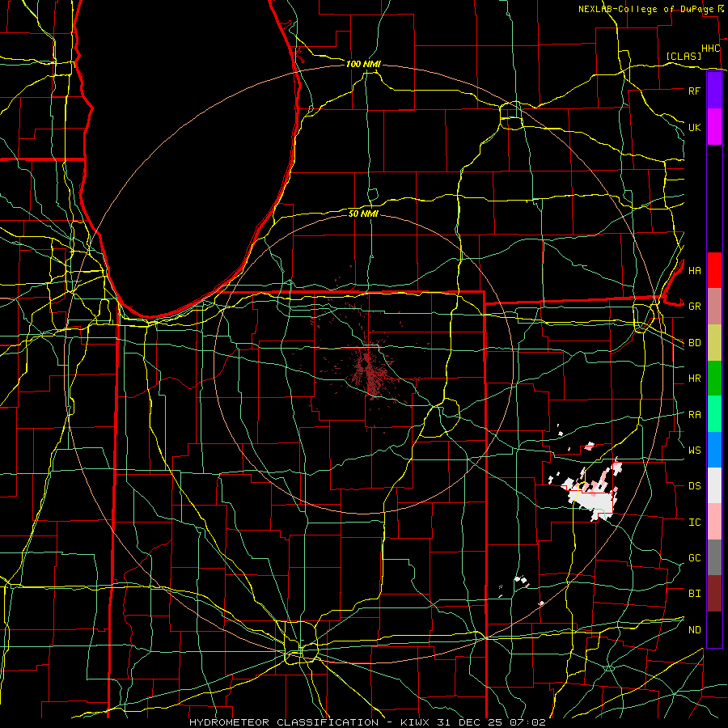Click the "HA" legend label
This screenshot has height=728, width=728.
(694, 271)
